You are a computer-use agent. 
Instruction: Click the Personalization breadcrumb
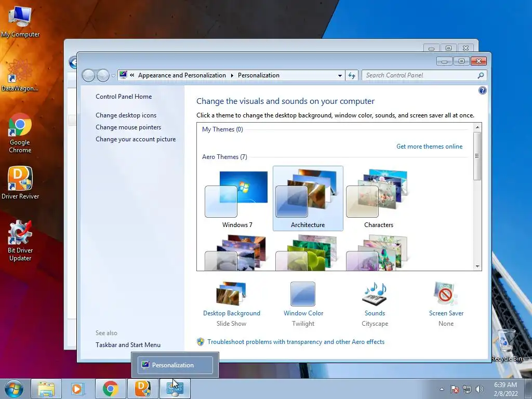(259, 75)
